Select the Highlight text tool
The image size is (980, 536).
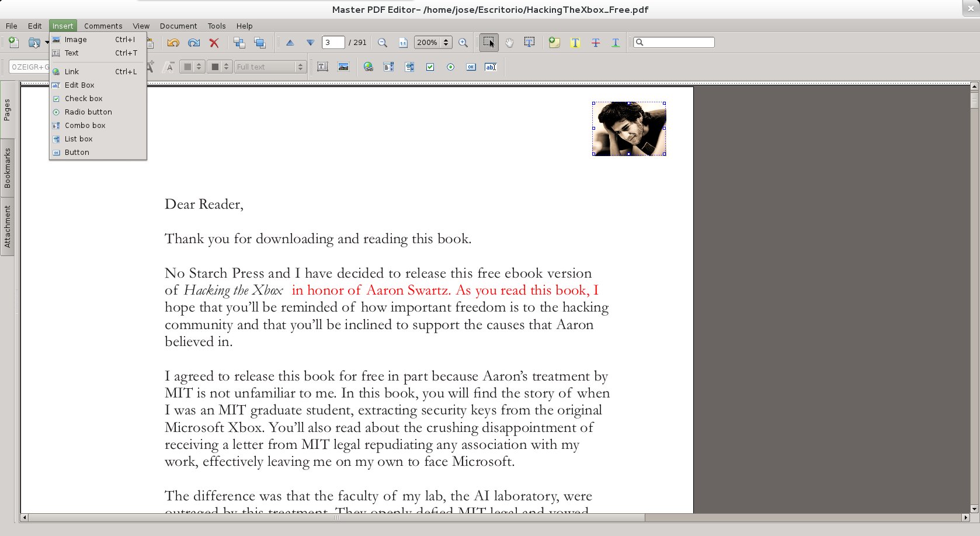pyautogui.click(x=575, y=43)
